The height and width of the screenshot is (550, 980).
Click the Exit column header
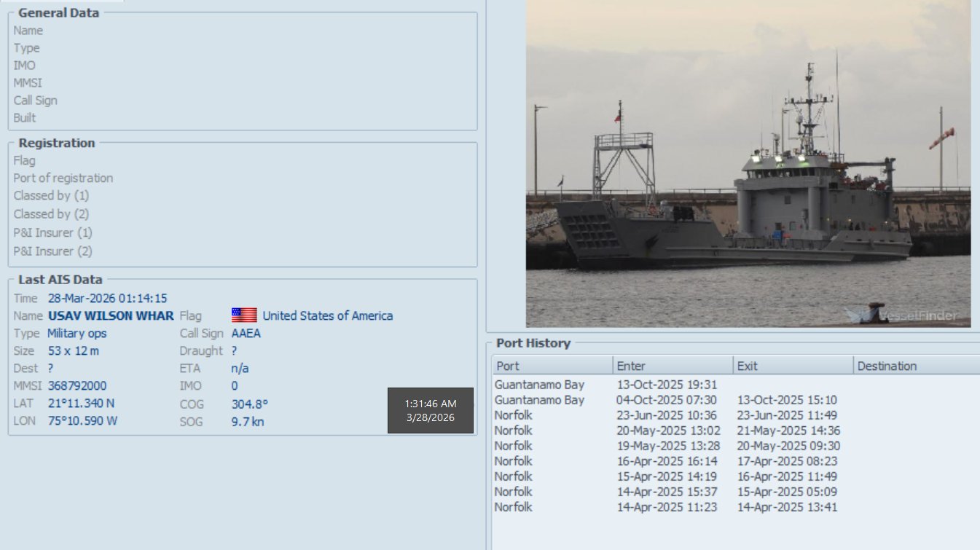click(792, 366)
